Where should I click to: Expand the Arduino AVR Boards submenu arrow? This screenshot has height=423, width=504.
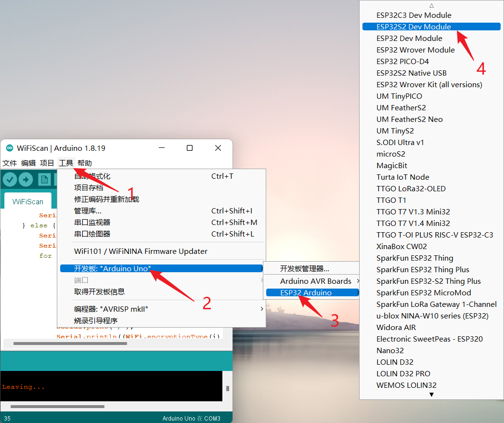(358, 281)
